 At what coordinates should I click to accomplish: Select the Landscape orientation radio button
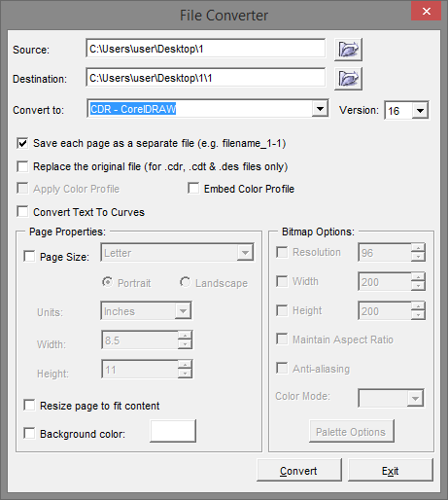click(186, 282)
